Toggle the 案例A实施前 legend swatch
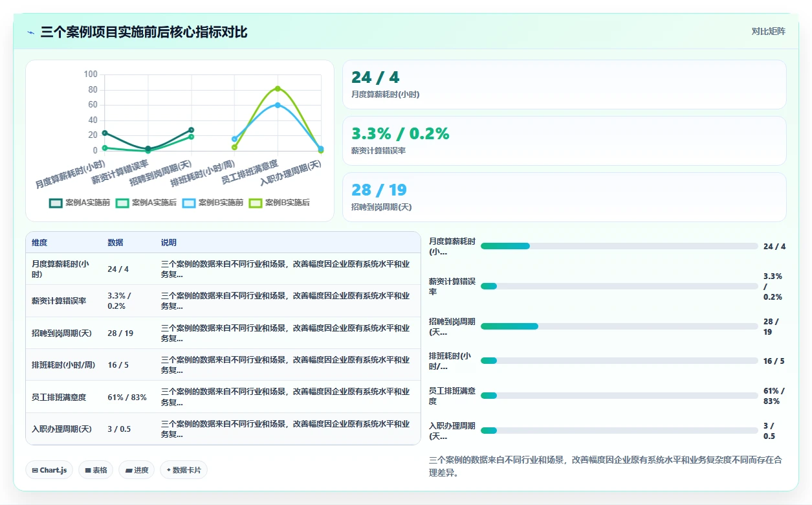 (56, 203)
